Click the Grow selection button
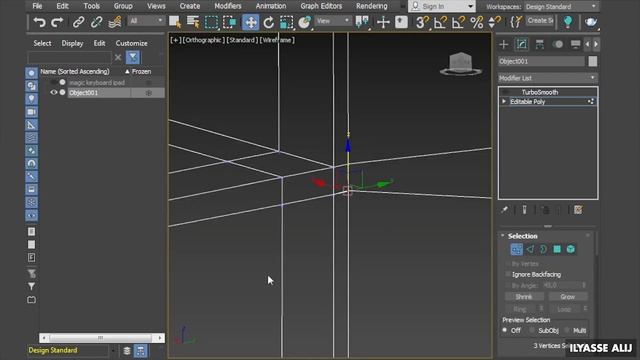The height and width of the screenshot is (360, 640). pos(568,297)
